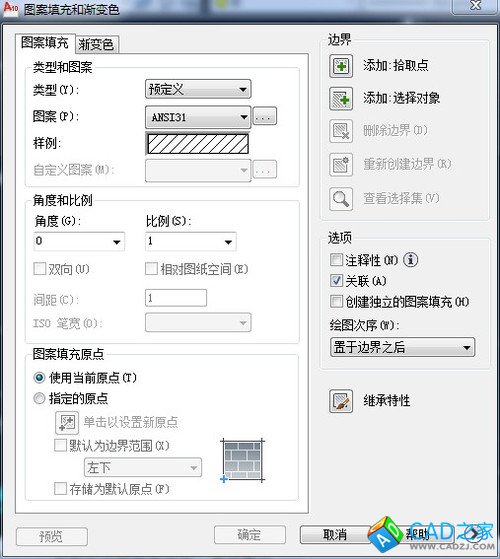The image size is (500, 559).
Task: Click the Inherit Properties (继承特性) brush icon
Action: click(341, 401)
